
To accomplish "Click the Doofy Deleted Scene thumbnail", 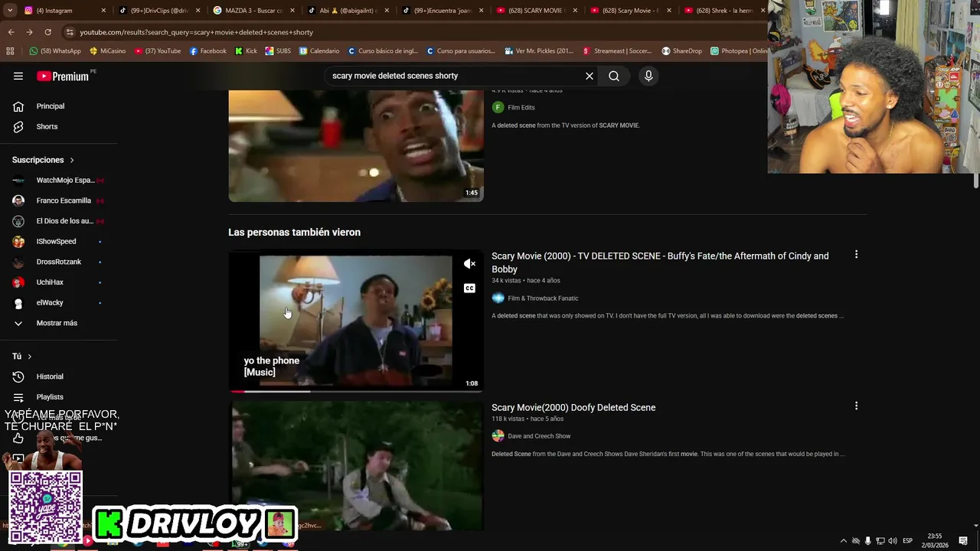I will click(356, 465).
